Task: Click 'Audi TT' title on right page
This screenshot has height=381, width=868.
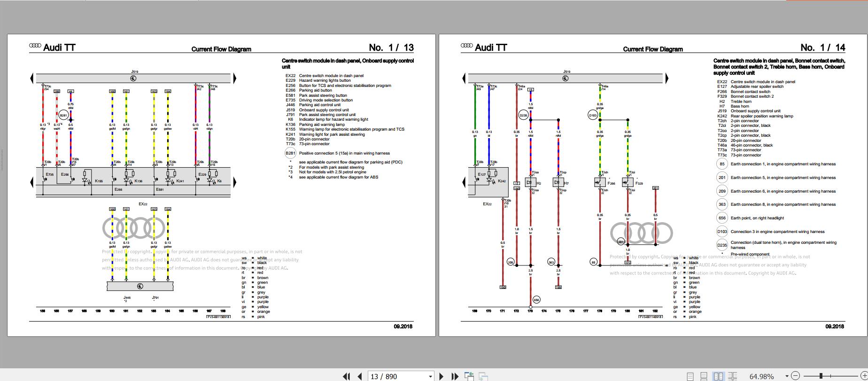Action: coord(491,47)
